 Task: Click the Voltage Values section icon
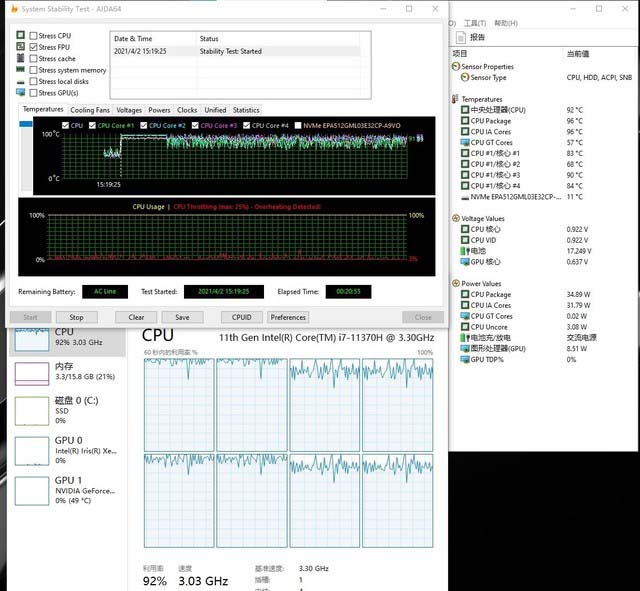[x=456, y=218]
